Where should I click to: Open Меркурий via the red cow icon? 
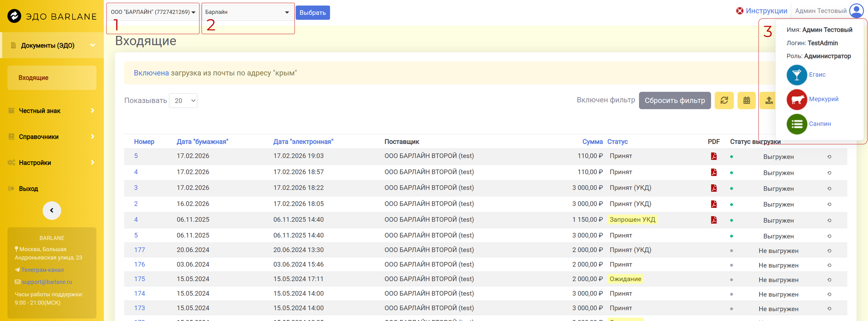[796, 100]
